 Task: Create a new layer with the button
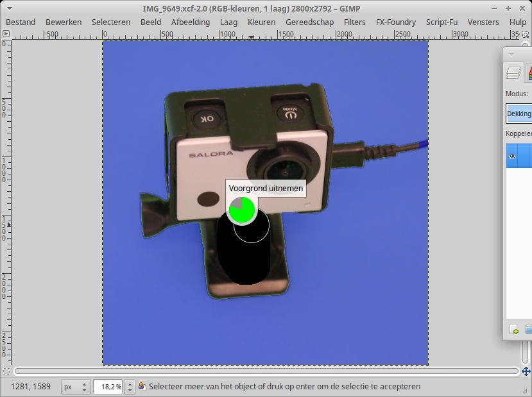coord(514,329)
